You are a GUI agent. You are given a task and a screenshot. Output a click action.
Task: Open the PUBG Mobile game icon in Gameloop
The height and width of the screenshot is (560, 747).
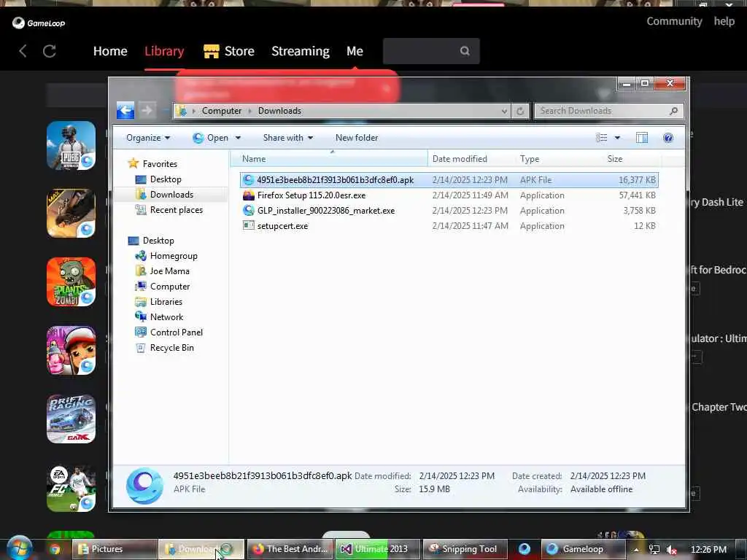71,145
